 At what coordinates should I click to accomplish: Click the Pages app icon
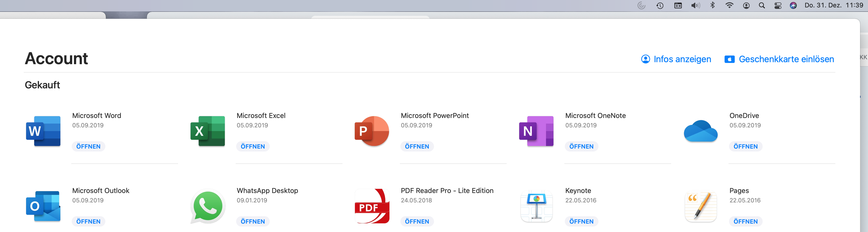pos(701,206)
